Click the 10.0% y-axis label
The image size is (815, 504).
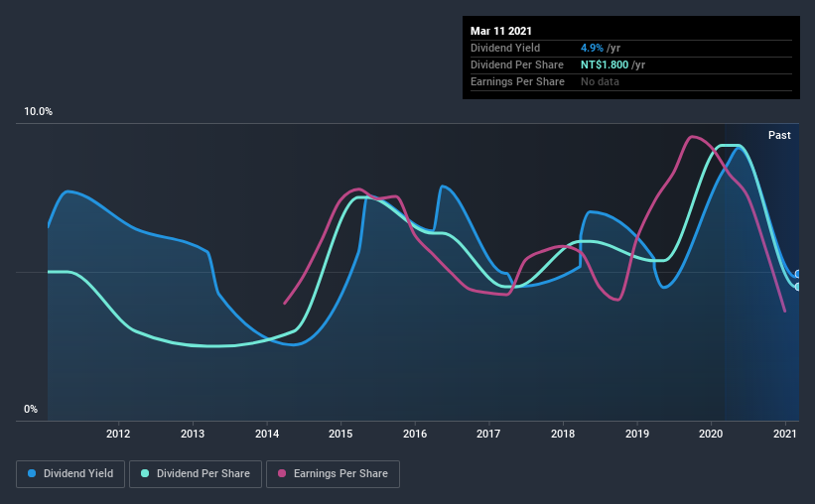pyautogui.click(x=38, y=112)
